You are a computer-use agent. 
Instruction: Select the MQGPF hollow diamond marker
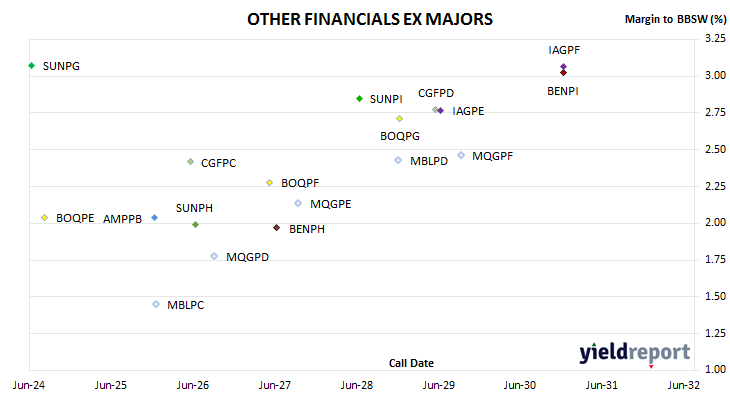(x=461, y=155)
